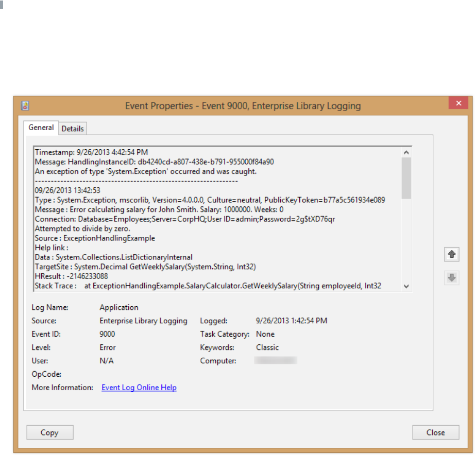
Task: Click the Copy button
Action: coord(50,432)
